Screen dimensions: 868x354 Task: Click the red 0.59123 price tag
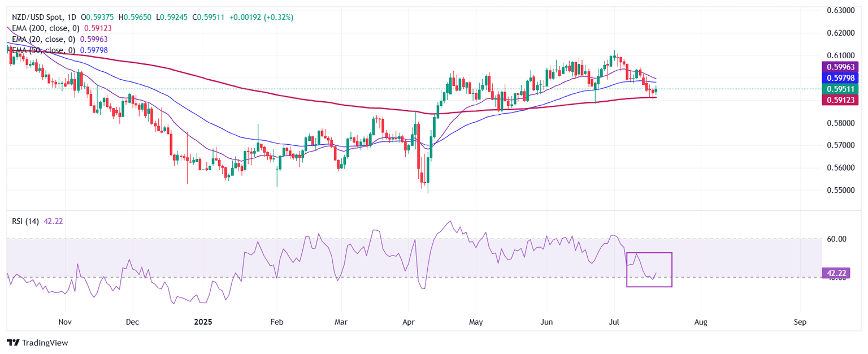pyautogui.click(x=839, y=100)
